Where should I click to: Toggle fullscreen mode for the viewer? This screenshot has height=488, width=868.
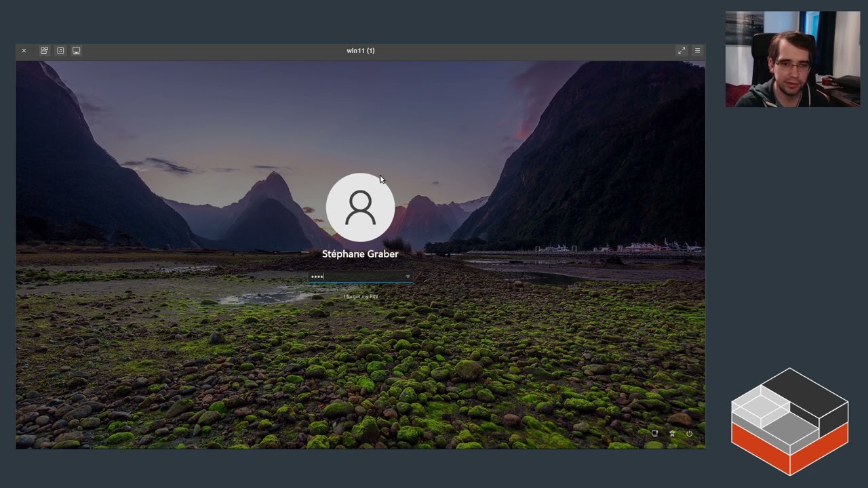pos(682,51)
